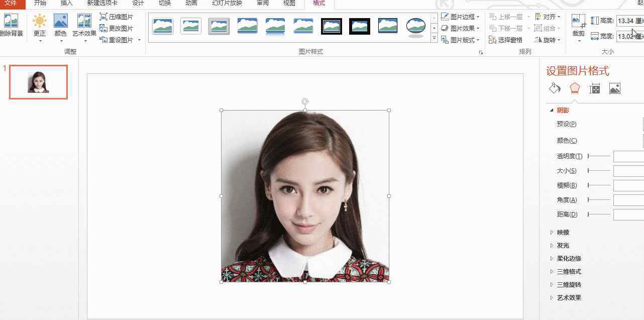This screenshot has width=644, height=320.
Task: Switch to the New Tab (新建选项卡) tab
Action: tap(102, 4)
